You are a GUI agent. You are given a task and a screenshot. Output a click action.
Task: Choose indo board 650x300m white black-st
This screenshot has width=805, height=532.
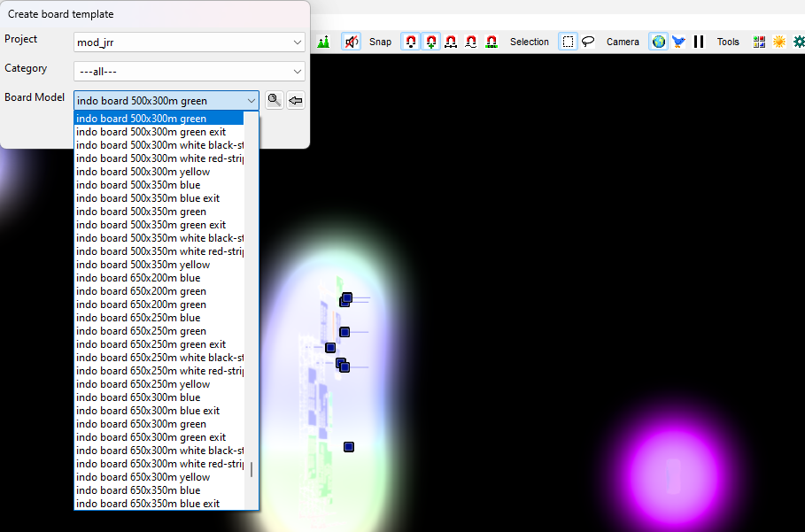159,451
